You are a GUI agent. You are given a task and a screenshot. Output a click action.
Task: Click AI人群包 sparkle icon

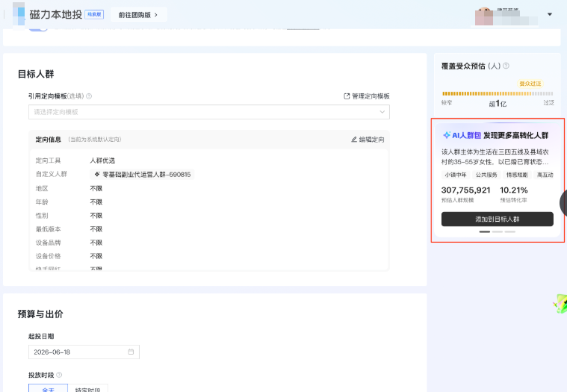[447, 135]
